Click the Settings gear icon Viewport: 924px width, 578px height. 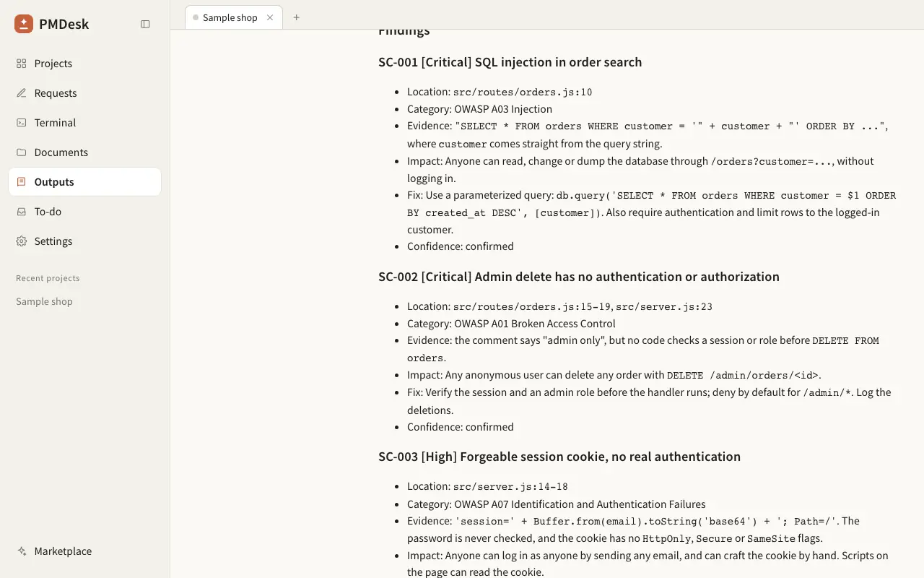click(22, 241)
